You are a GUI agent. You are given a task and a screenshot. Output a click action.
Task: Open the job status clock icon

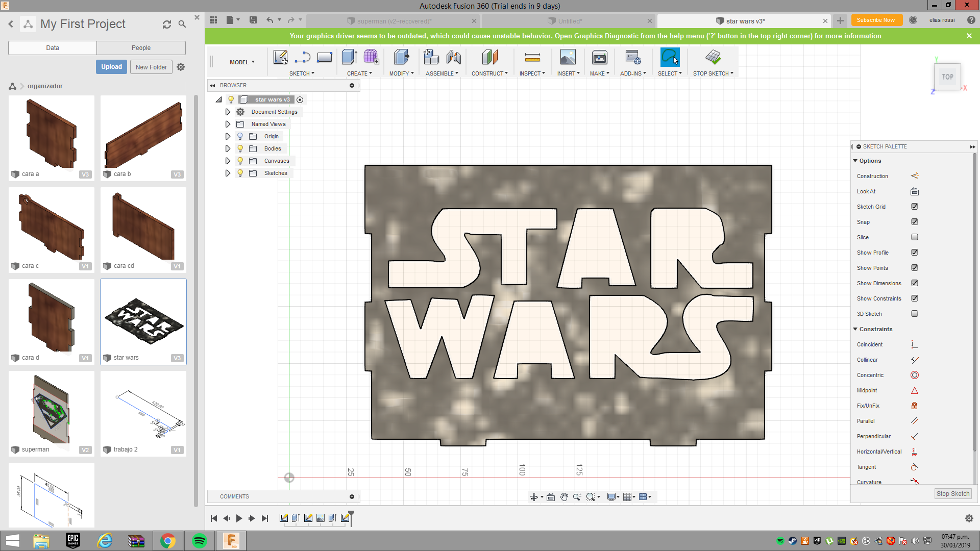913,20
